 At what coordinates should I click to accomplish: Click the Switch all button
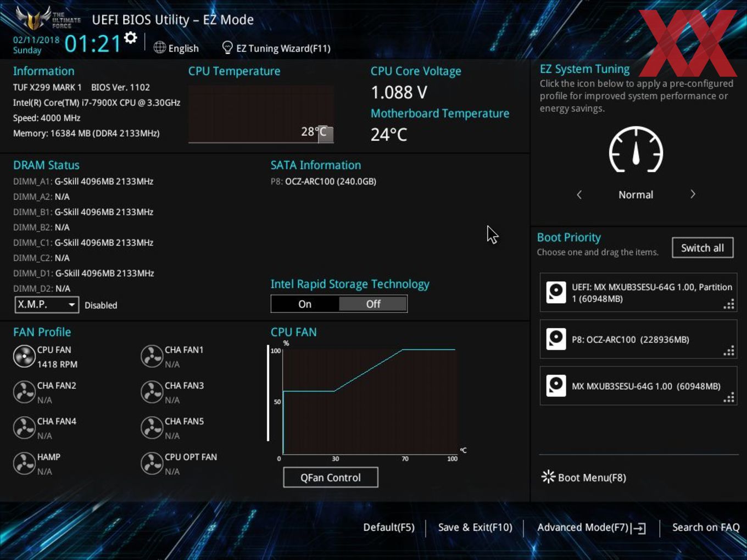(x=703, y=248)
